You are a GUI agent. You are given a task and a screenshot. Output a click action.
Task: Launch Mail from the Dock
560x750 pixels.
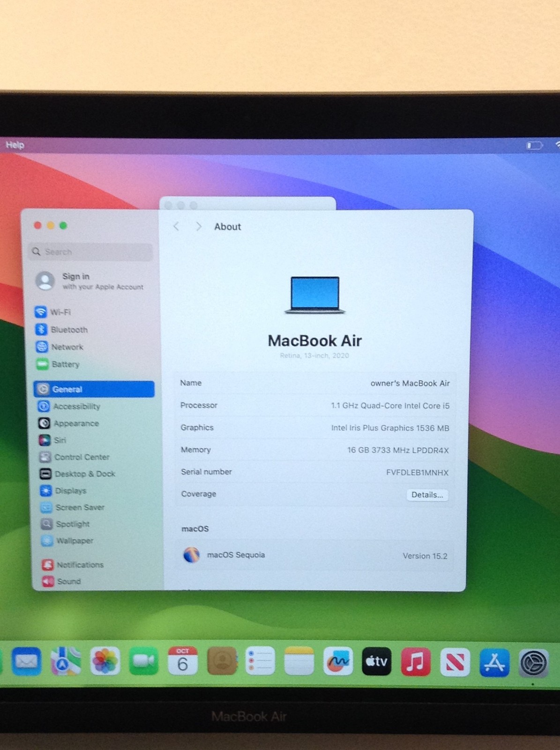click(26, 661)
